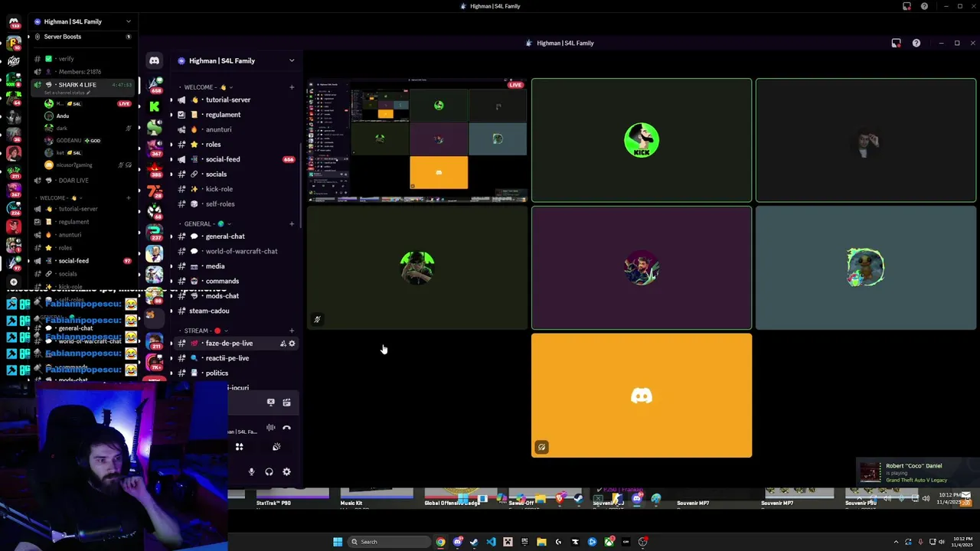Edit faze-de-pe-live channel settings gear
The image size is (980, 551).
292,344
